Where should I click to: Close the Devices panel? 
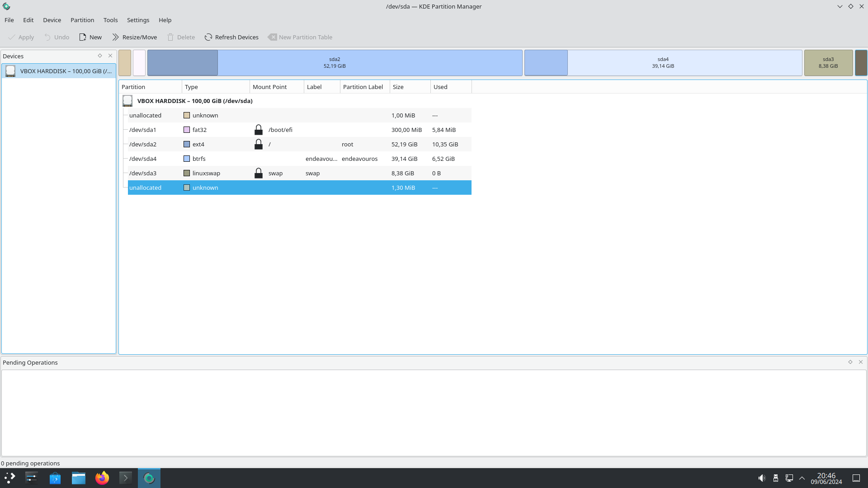pyautogui.click(x=110, y=56)
